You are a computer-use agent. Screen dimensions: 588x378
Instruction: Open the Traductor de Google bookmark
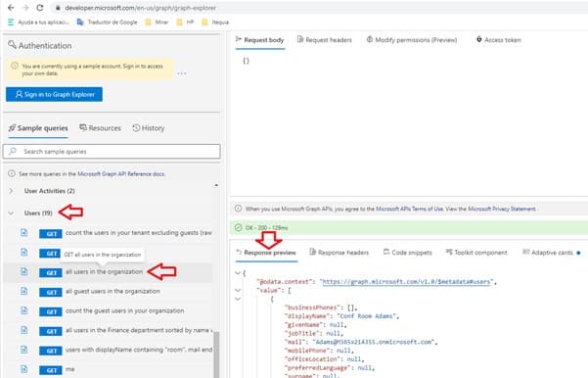(x=108, y=23)
